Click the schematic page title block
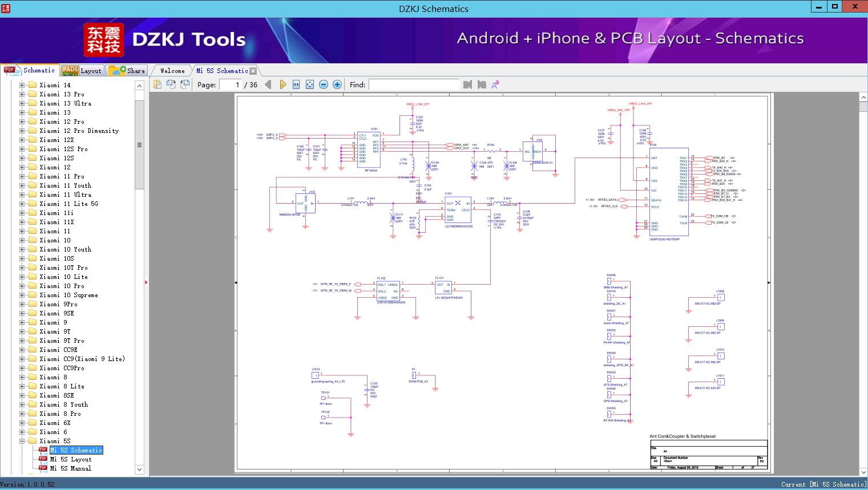868x490 pixels. coord(708,454)
